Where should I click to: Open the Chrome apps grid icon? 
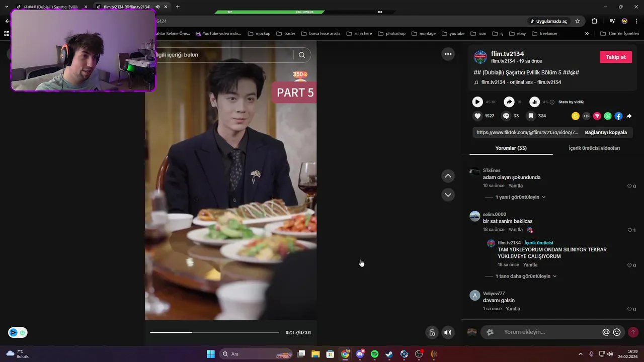click(7, 34)
